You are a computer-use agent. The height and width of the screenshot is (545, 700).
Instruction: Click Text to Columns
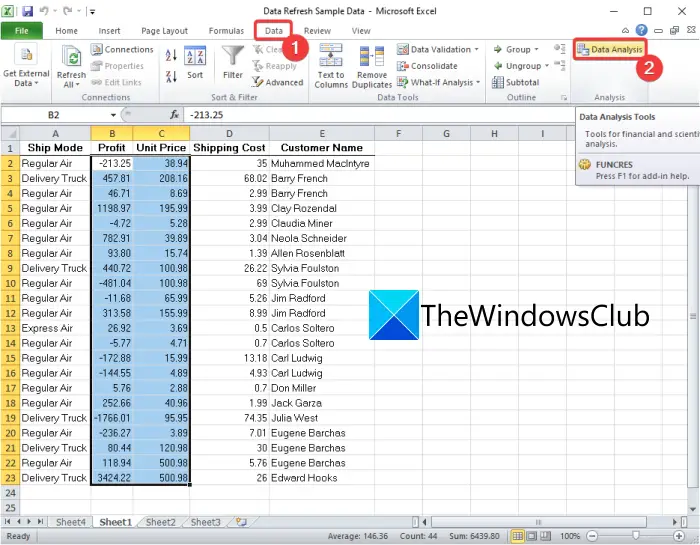point(331,66)
